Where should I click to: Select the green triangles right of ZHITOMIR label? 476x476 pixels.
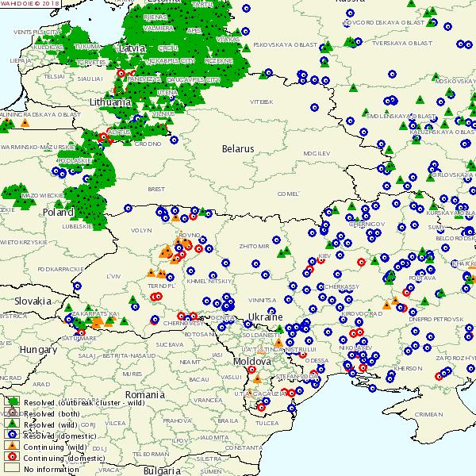284,252
